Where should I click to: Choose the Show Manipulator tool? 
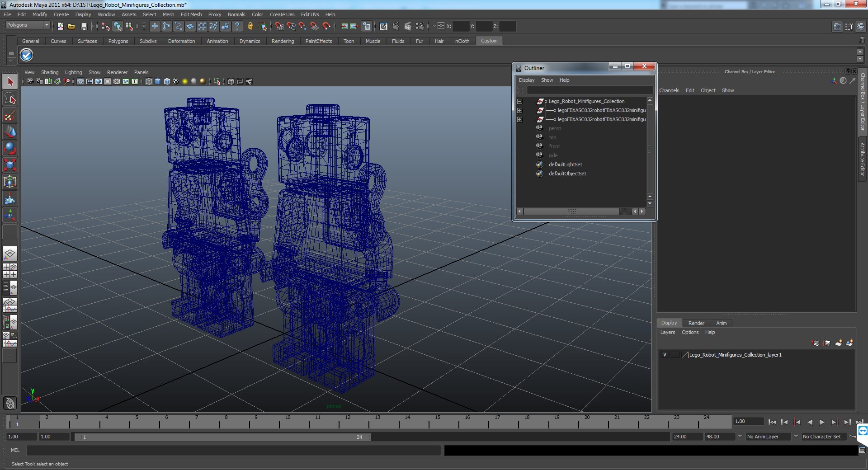coord(10,215)
